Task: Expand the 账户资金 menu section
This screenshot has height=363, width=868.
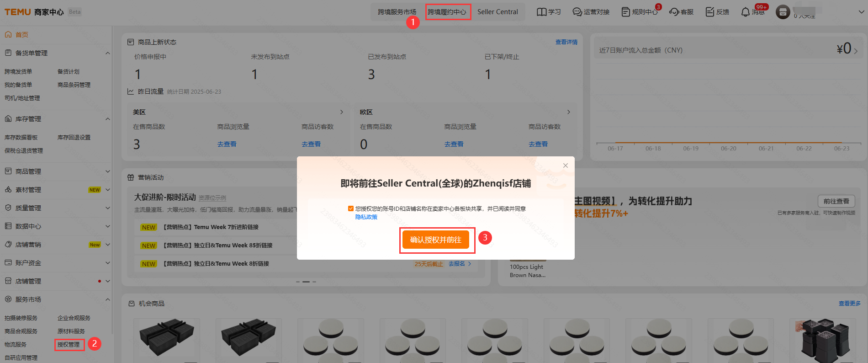Action: (x=108, y=263)
